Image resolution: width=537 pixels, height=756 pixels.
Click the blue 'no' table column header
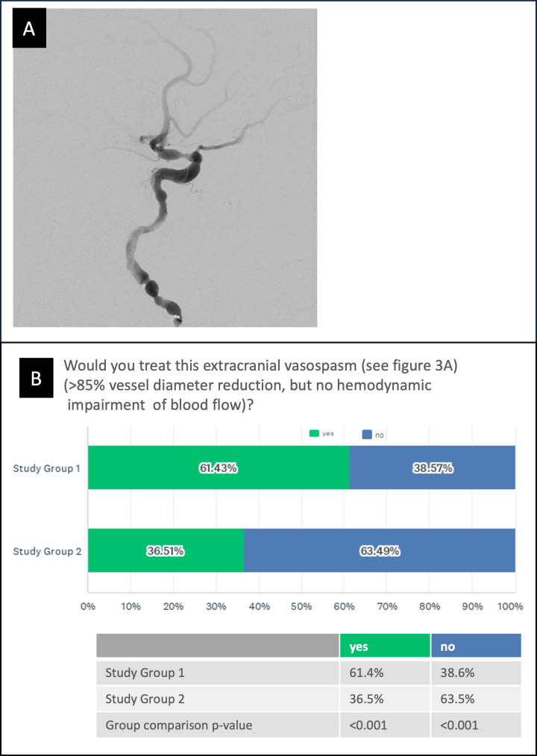(476, 646)
